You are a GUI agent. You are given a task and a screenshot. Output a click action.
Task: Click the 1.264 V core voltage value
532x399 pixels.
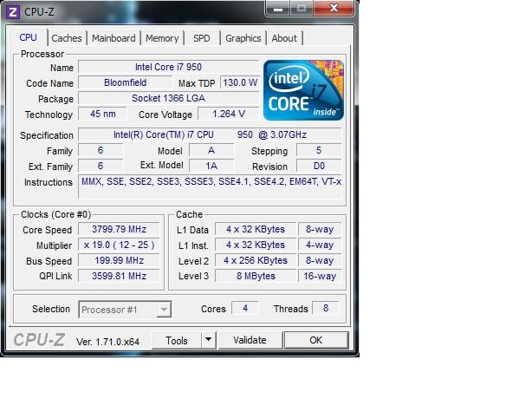pos(229,114)
